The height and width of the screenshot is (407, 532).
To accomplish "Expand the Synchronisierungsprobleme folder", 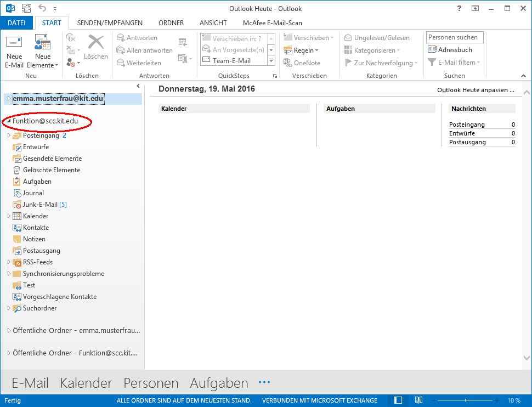I will (x=9, y=274).
